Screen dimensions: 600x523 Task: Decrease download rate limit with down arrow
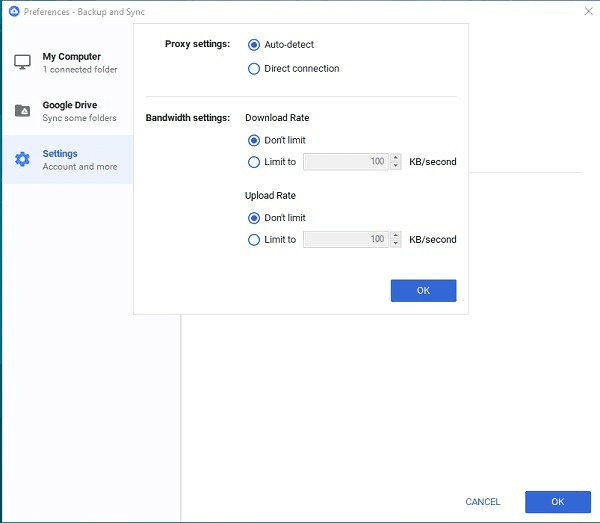396,166
